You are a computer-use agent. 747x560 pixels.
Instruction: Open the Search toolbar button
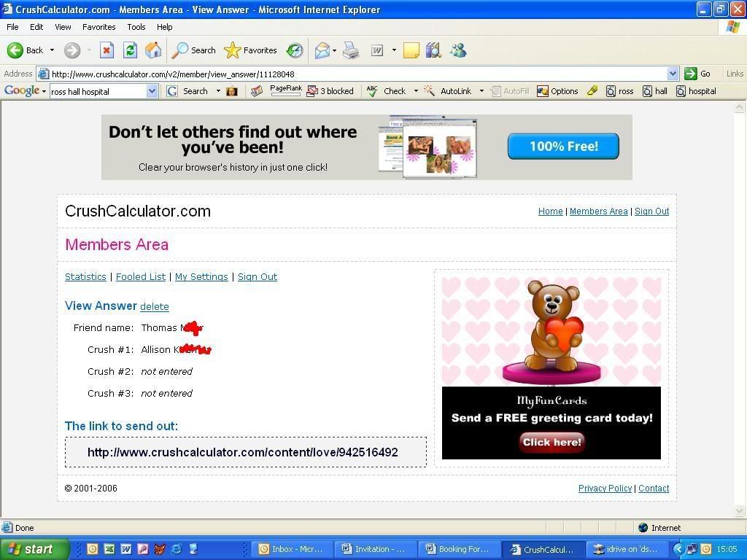point(193,50)
